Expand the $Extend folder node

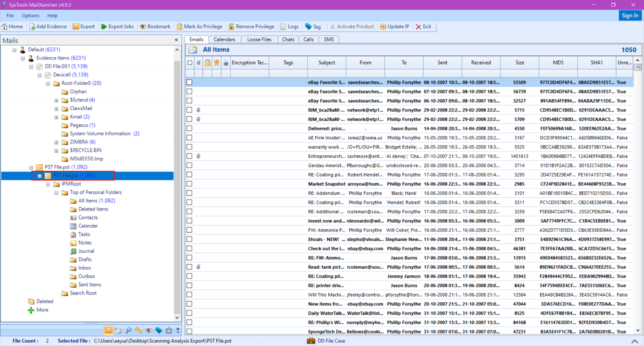tap(56, 100)
